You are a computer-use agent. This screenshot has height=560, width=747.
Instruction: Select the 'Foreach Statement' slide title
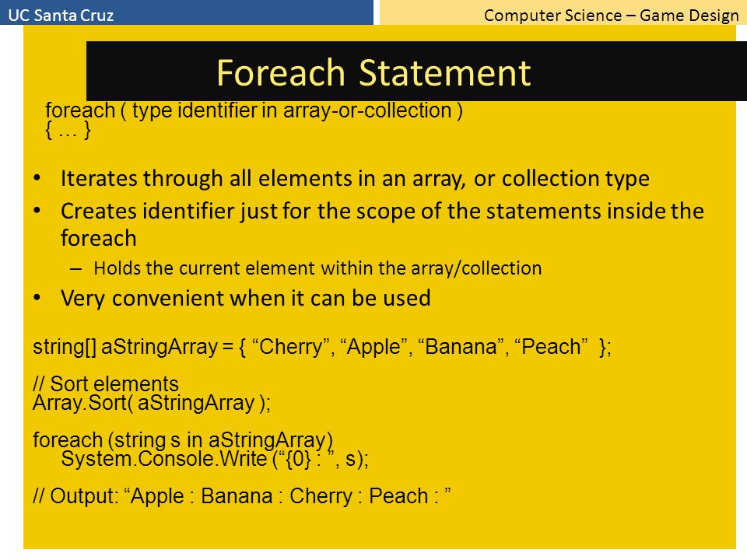(x=373, y=73)
